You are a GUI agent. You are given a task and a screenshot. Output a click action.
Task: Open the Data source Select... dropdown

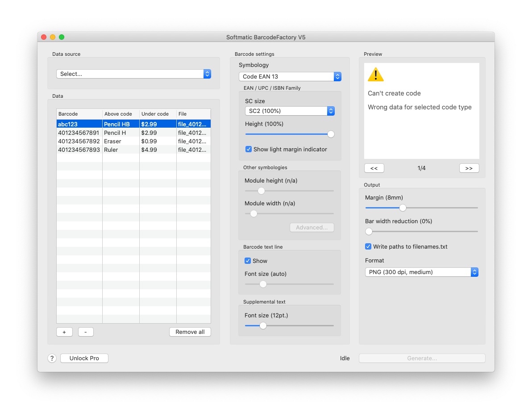click(x=134, y=74)
